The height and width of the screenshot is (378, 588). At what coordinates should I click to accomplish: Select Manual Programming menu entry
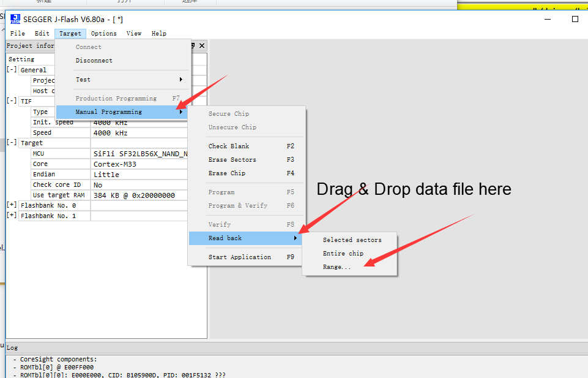pyautogui.click(x=122, y=112)
